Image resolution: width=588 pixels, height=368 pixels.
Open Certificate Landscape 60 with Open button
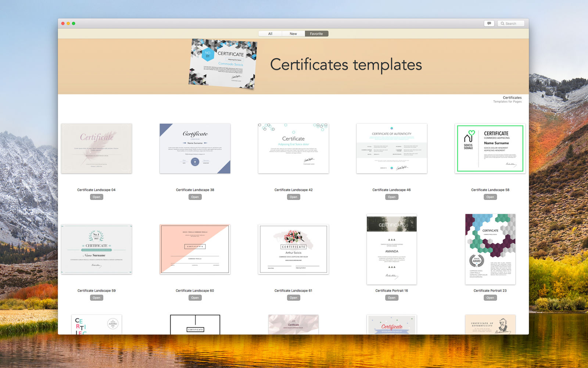pyautogui.click(x=195, y=298)
